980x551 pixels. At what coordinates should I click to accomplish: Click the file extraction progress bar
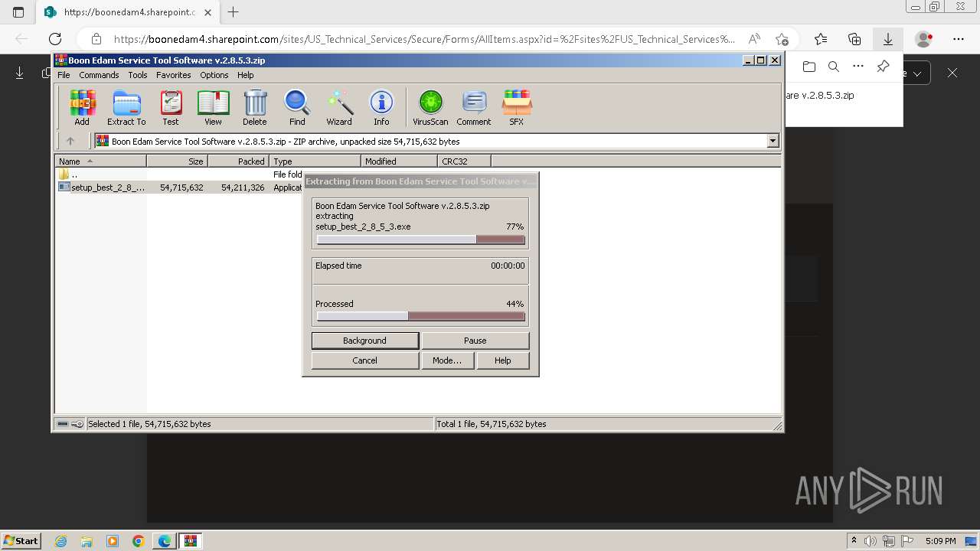coord(421,240)
